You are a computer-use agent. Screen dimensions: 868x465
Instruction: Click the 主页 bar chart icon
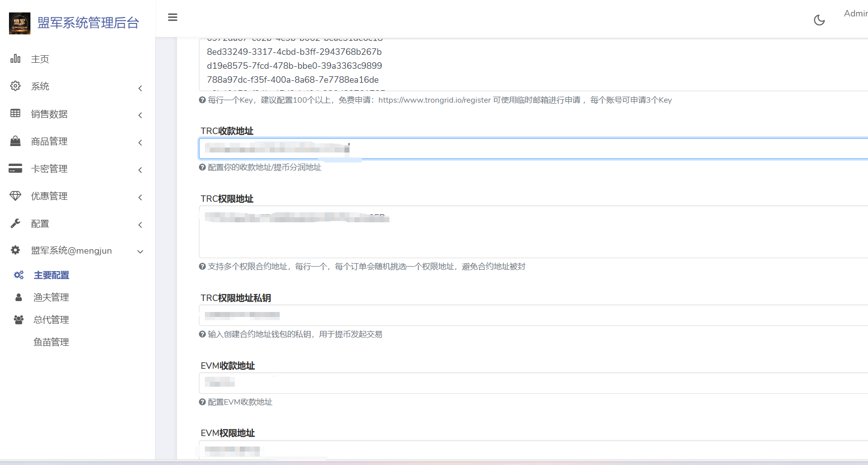15,59
